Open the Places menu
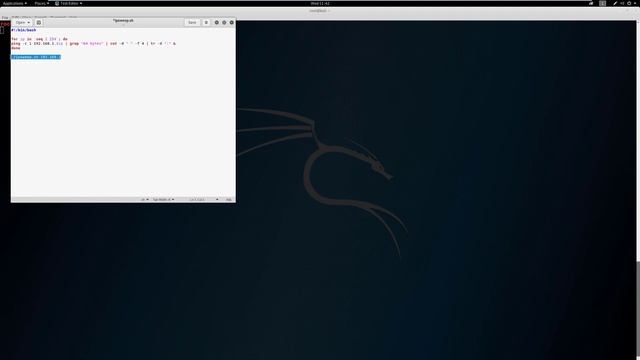640x360 pixels. coord(42,3)
